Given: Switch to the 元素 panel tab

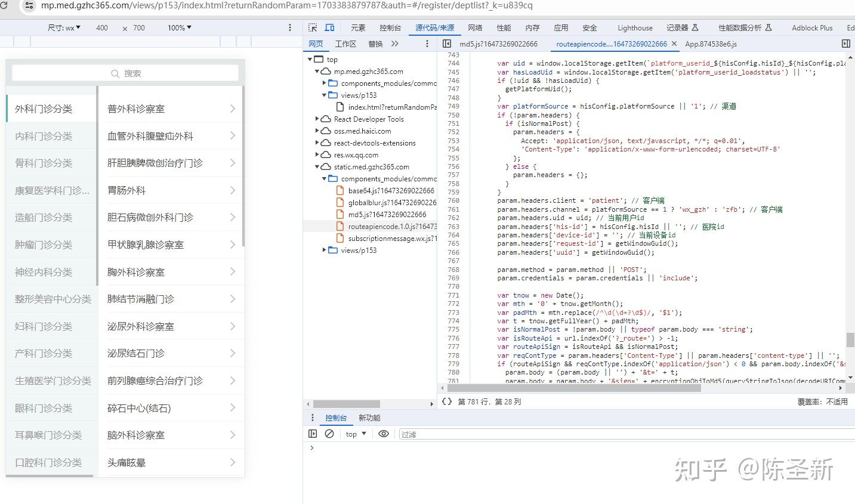Looking at the screenshot, I should click(358, 27).
